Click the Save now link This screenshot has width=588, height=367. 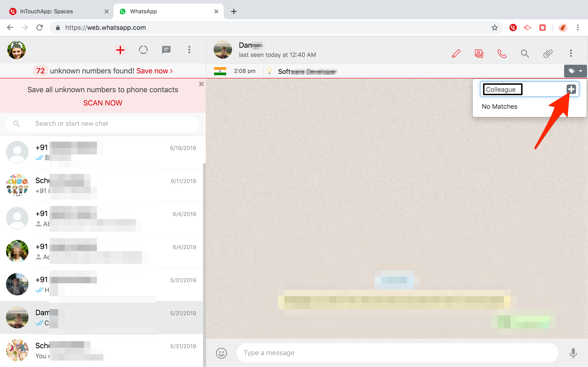point(154,71)
